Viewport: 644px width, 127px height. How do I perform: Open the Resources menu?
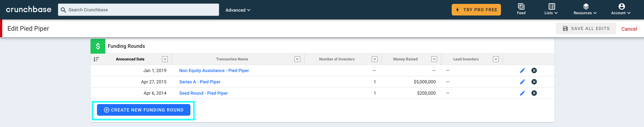(x=585, y=9)
